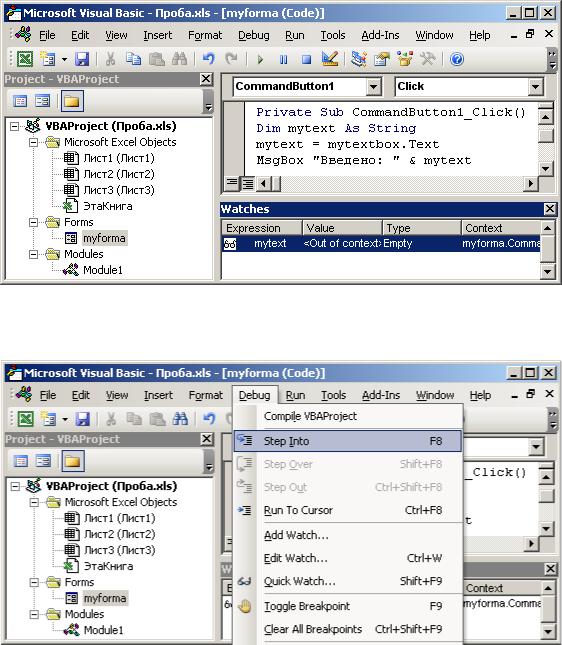Toggle Design Mode icon in upper toolbar
This screenshot has height=645, width=562.
(330, 59)
